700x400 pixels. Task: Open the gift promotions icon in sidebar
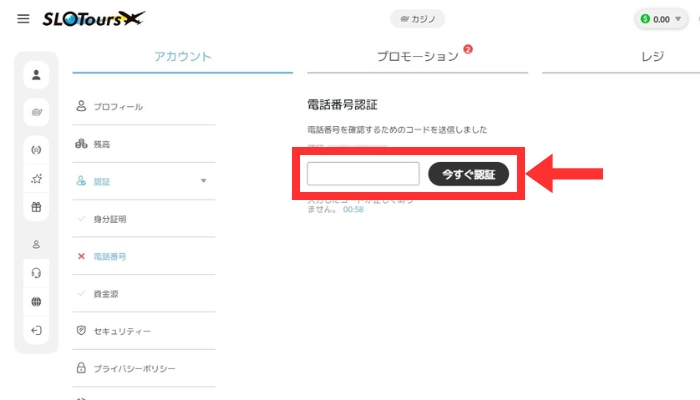coord(36,207)
